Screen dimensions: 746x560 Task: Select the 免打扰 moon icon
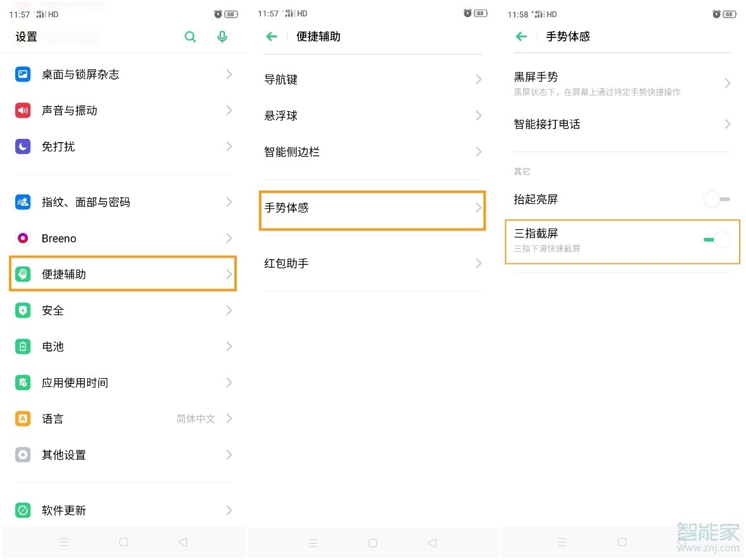pos(23,146)
